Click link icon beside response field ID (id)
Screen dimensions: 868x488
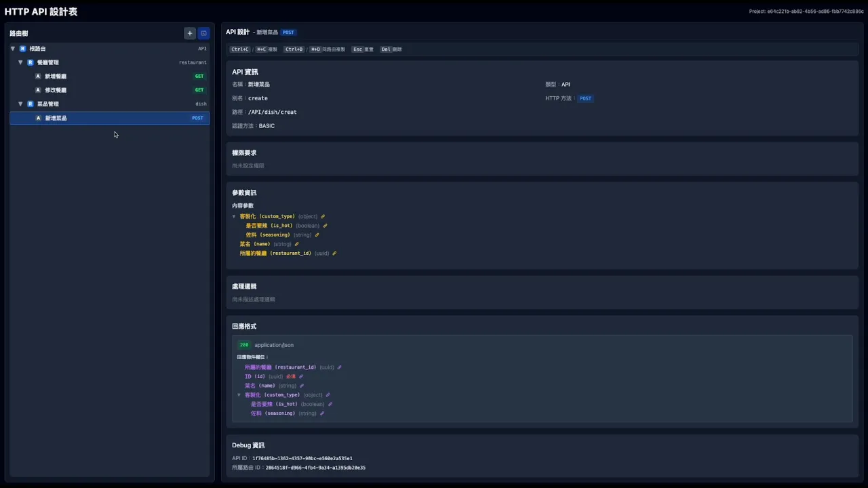point(301,377)
